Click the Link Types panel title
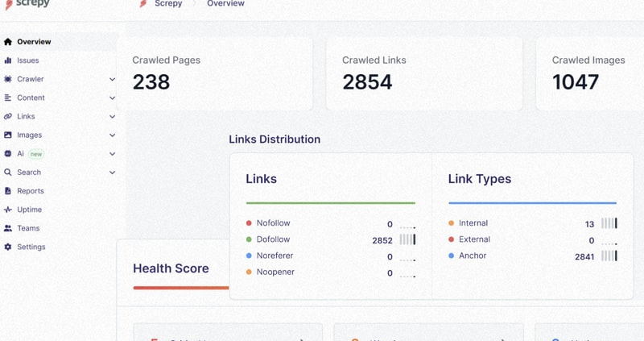 click(x=480, y=179)
